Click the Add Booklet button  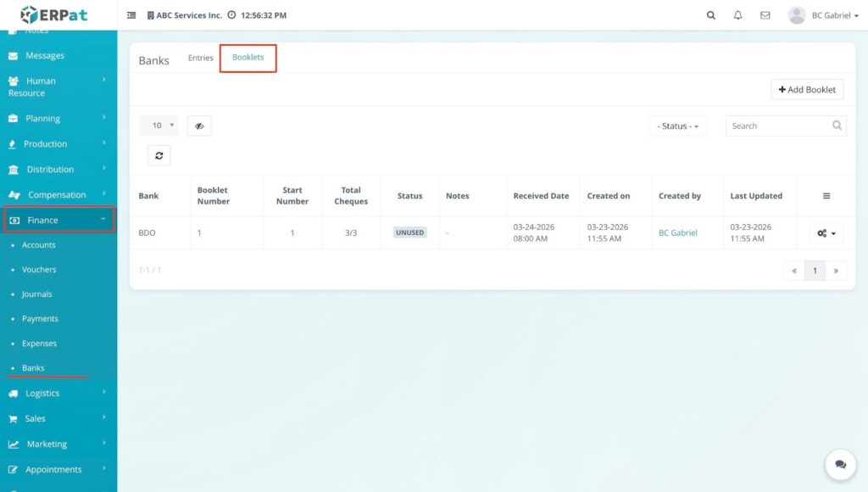tap(807, 89)
